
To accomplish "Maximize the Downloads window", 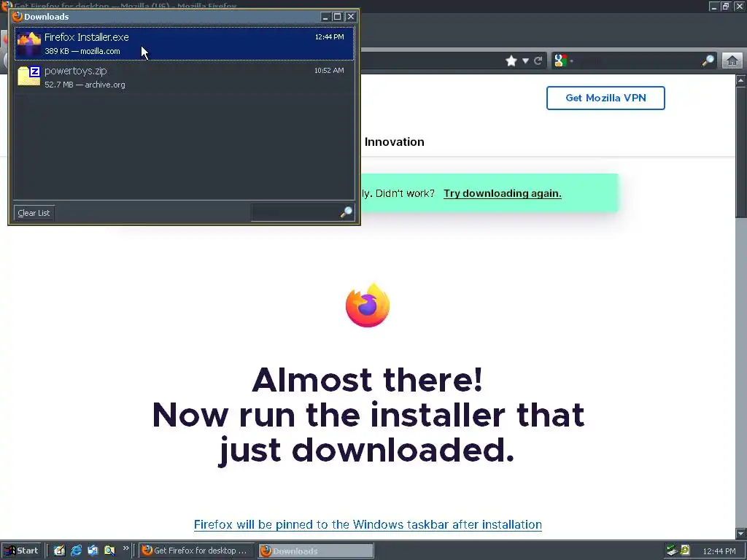I will coord(337,17).
